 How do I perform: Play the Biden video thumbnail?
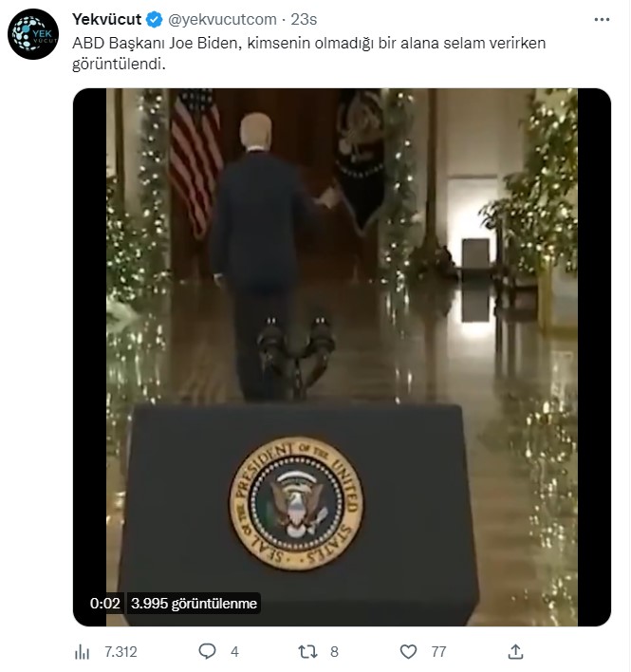pyautogui.click(x=342, y=285)
